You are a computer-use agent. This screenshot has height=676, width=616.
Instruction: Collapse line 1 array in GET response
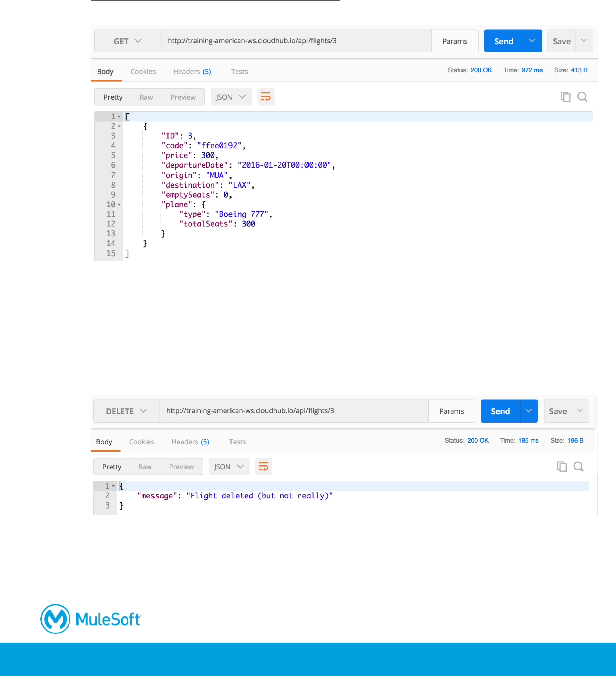pos(119,117)
